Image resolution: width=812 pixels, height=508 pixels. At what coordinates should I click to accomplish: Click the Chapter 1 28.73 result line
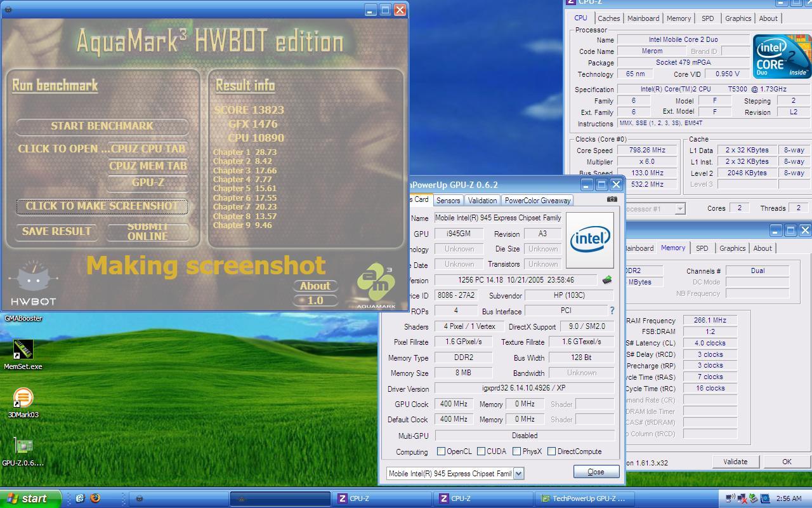point(245,152)
